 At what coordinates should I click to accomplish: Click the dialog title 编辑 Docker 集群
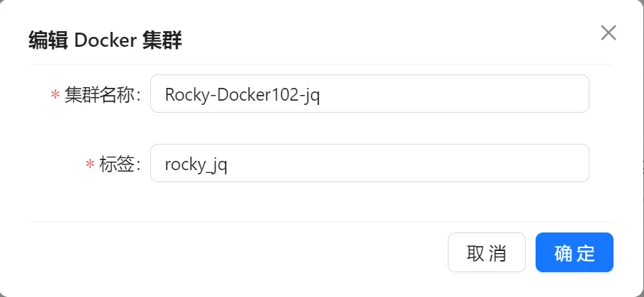pos(105,40)
